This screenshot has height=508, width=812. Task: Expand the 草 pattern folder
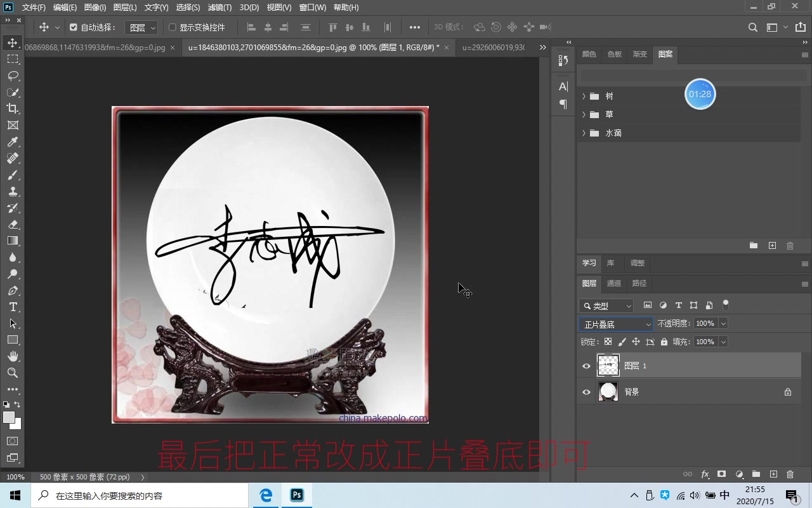click(584, 114)
